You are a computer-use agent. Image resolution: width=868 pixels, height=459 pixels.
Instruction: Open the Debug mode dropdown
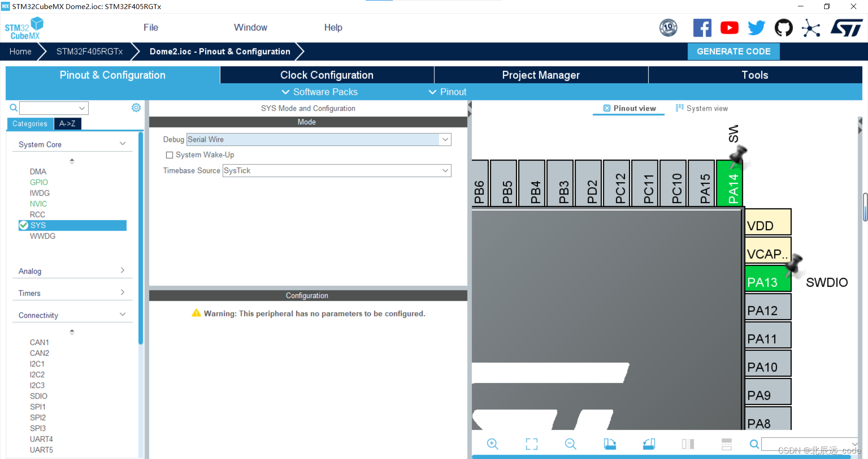[x=445, y=139]
